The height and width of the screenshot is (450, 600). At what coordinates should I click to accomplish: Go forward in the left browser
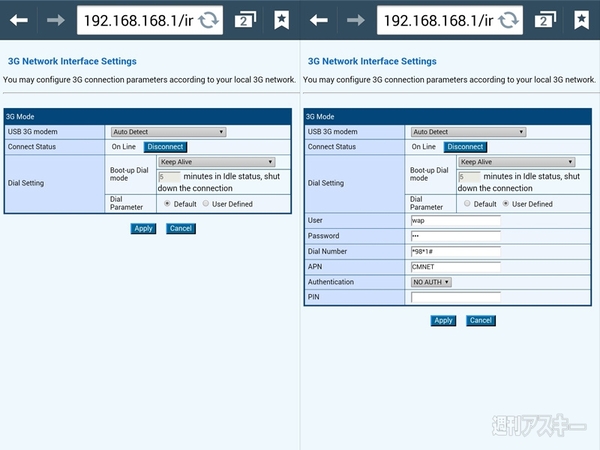pos(56,20)
